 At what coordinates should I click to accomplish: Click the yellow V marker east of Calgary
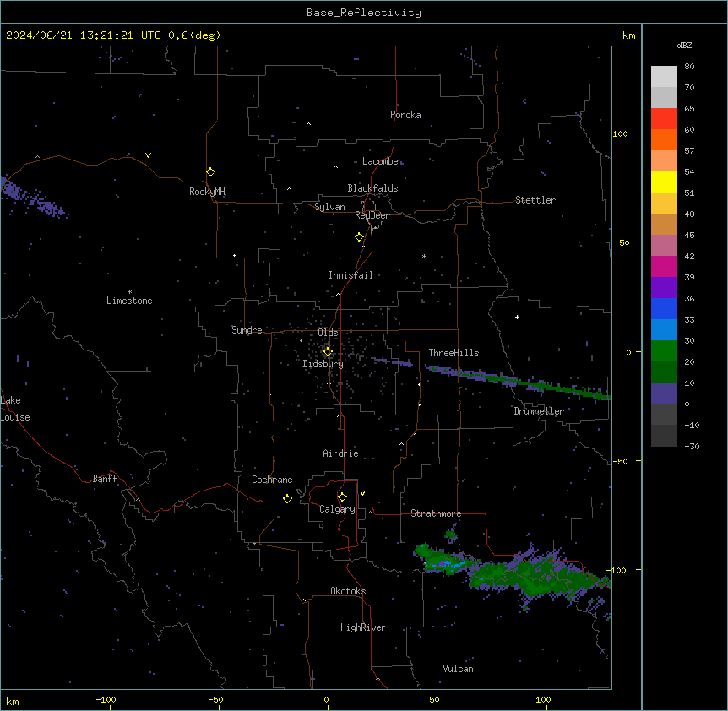tap(362, 493)
